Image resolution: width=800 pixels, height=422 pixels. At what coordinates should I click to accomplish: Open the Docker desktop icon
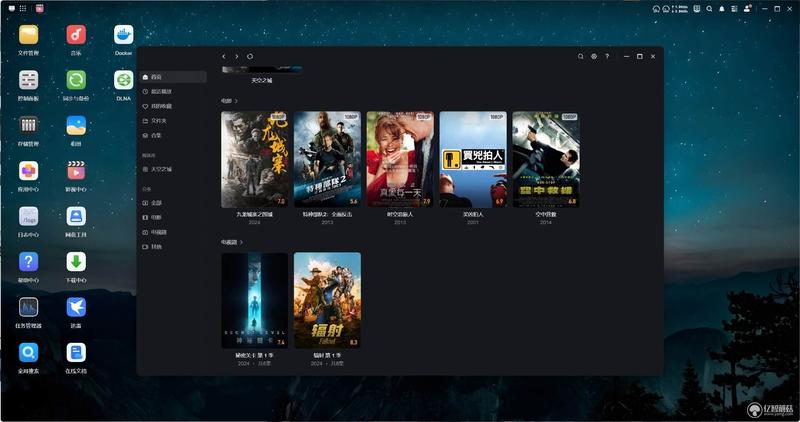pos(123,35)
